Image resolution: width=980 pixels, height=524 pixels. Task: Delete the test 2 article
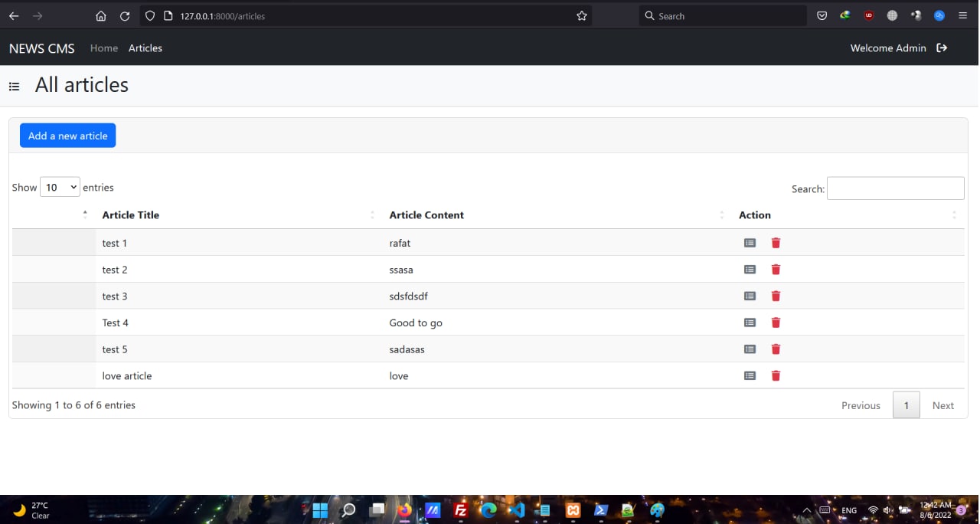point(776,270)
